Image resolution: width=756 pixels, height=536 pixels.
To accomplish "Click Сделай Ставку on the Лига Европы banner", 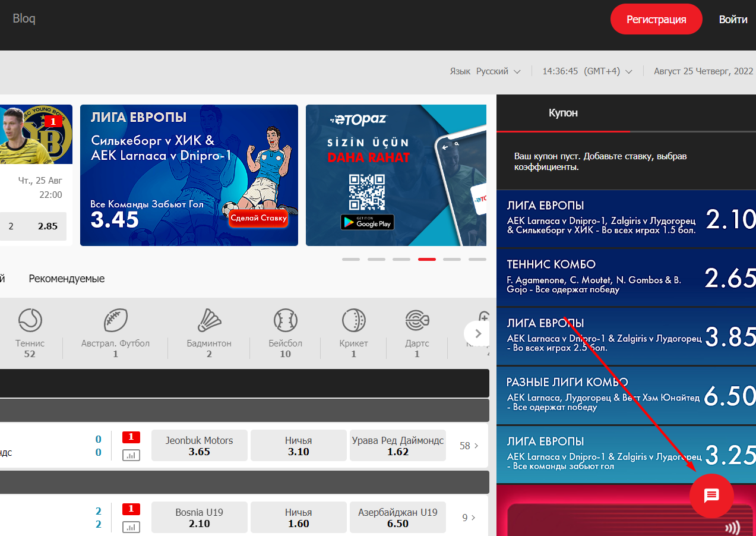I will (x=258, y=218).
